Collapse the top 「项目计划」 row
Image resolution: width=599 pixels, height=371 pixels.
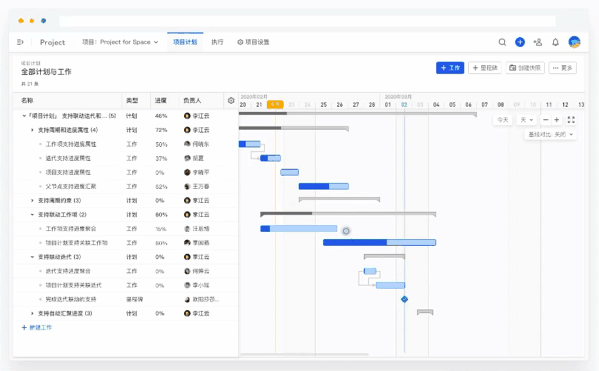click(x=24, y=116)
